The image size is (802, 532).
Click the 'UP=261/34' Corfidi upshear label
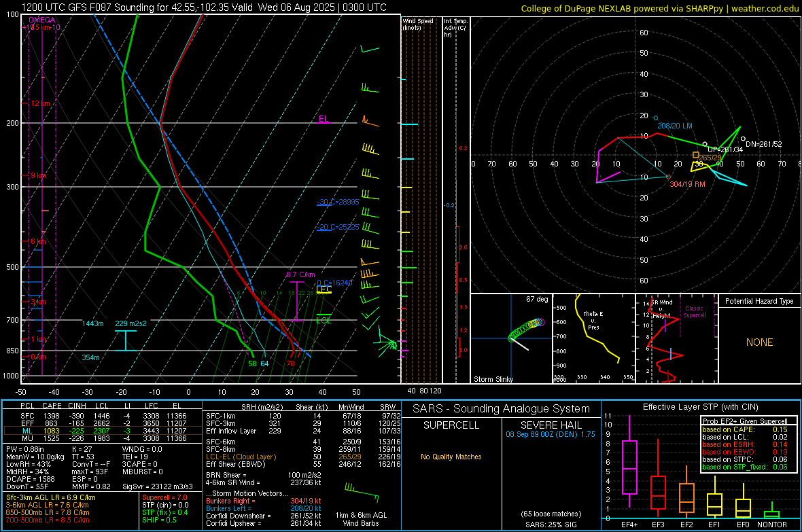[725, 150]
